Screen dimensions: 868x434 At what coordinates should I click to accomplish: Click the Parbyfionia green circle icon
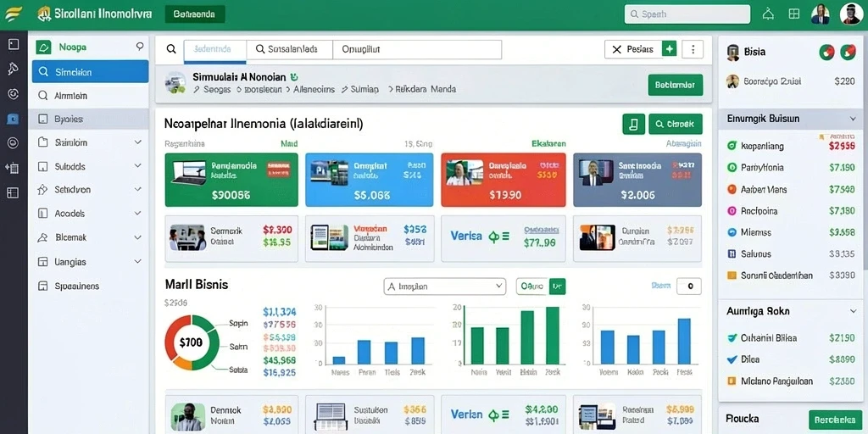(x=732, y=167)
